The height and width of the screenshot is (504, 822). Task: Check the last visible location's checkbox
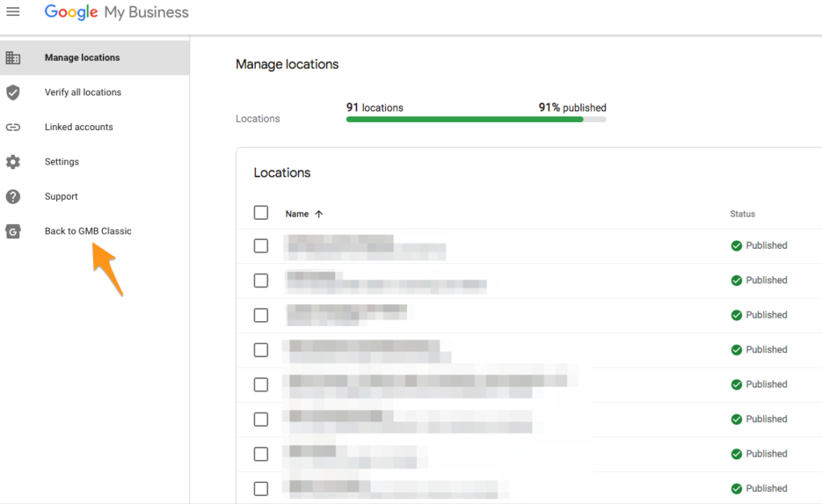(x=261, y=488)
